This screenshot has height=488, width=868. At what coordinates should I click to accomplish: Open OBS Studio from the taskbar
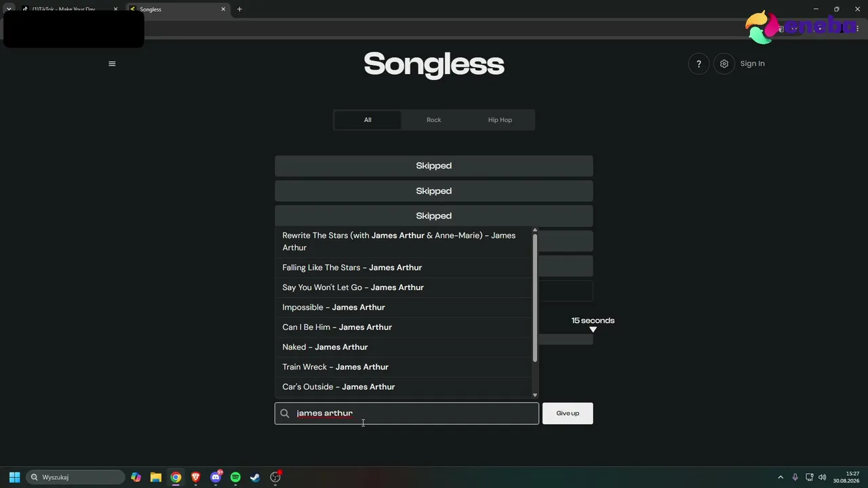[275, 477]
